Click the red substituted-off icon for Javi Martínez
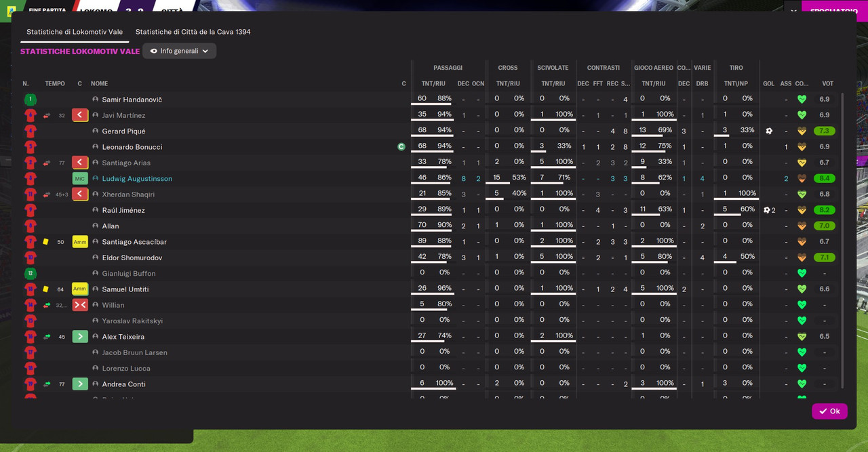Screen dimensions: 868x452 [80, 115]
